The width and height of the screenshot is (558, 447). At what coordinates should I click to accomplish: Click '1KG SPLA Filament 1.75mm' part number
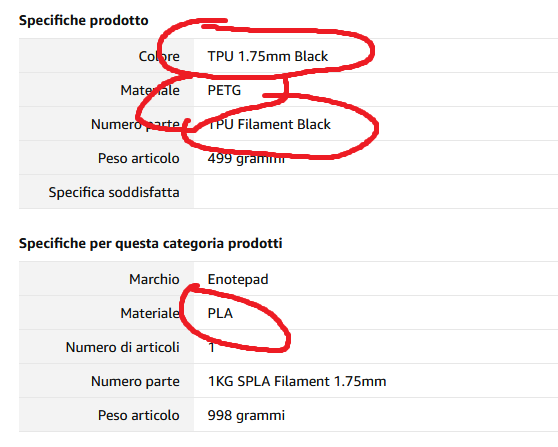[297, 382]
